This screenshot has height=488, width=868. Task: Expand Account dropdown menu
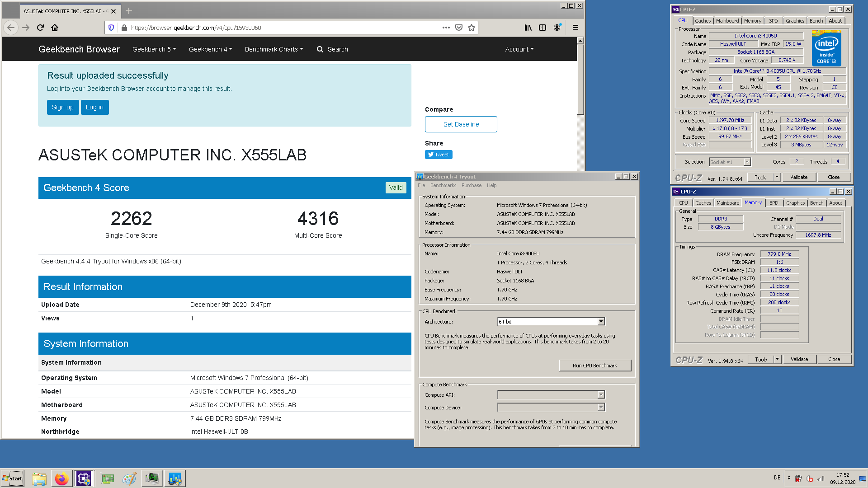pyautogui.click(x=519, y=49)
